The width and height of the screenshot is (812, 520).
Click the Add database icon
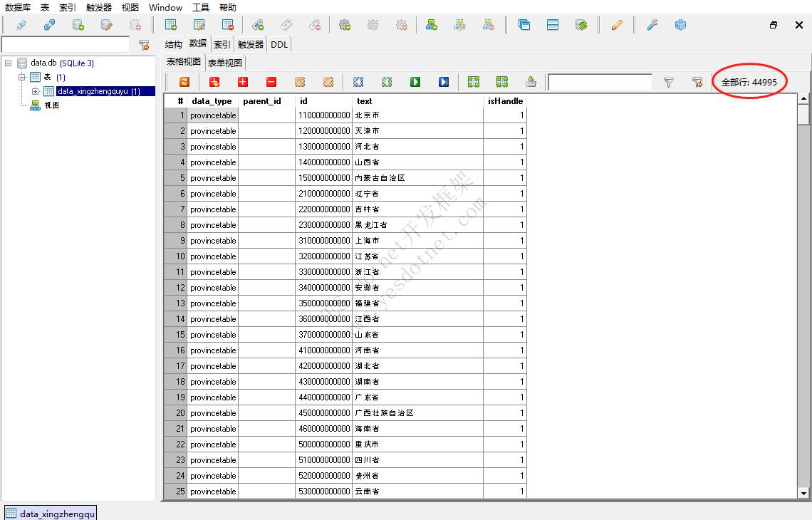pyautogui.click(x=78, y=25)
